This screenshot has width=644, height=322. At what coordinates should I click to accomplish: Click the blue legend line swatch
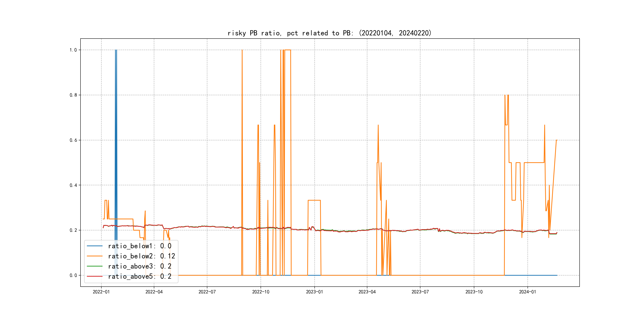[94, 246]
